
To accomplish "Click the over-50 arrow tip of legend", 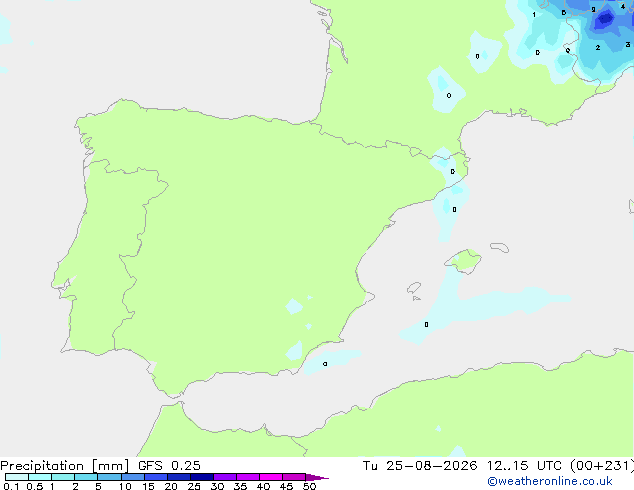I will [x=317, y=477].
